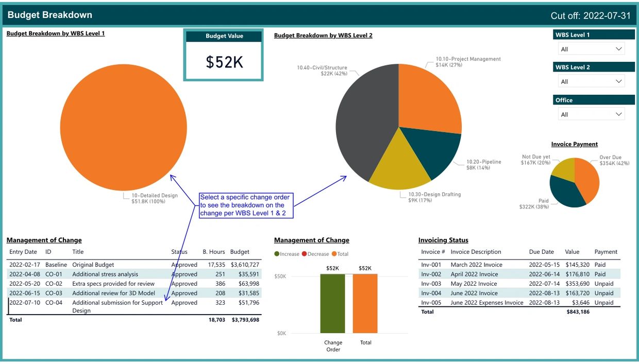Click the orange Detailed Design pie
Viewport: 639px width, 364px height.
coord(124,127)
